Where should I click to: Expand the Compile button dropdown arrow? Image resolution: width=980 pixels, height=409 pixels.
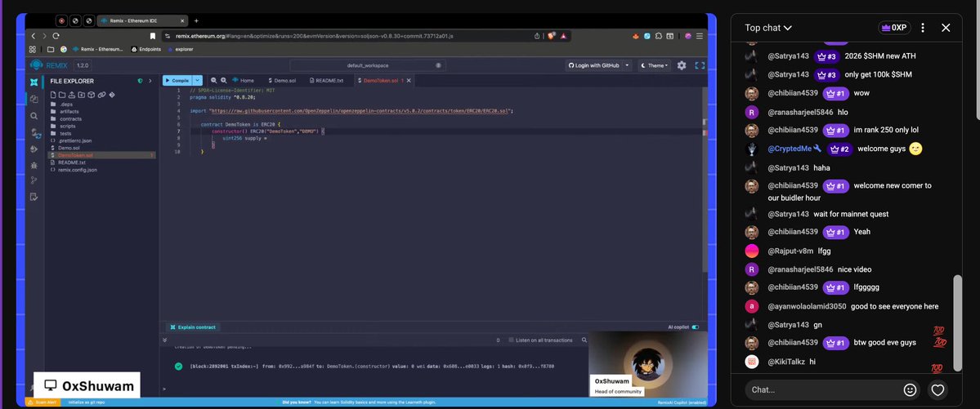[198, 81]
